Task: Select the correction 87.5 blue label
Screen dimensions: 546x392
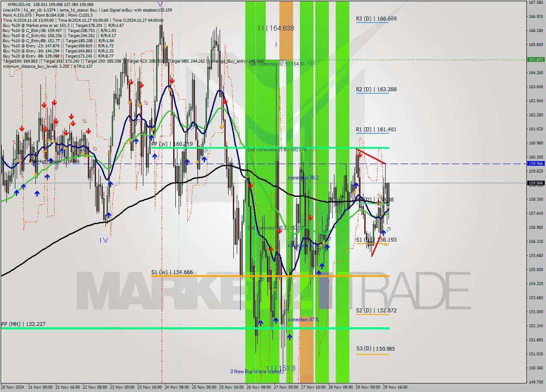Action: pyautogui.click(x=303, y=320)
